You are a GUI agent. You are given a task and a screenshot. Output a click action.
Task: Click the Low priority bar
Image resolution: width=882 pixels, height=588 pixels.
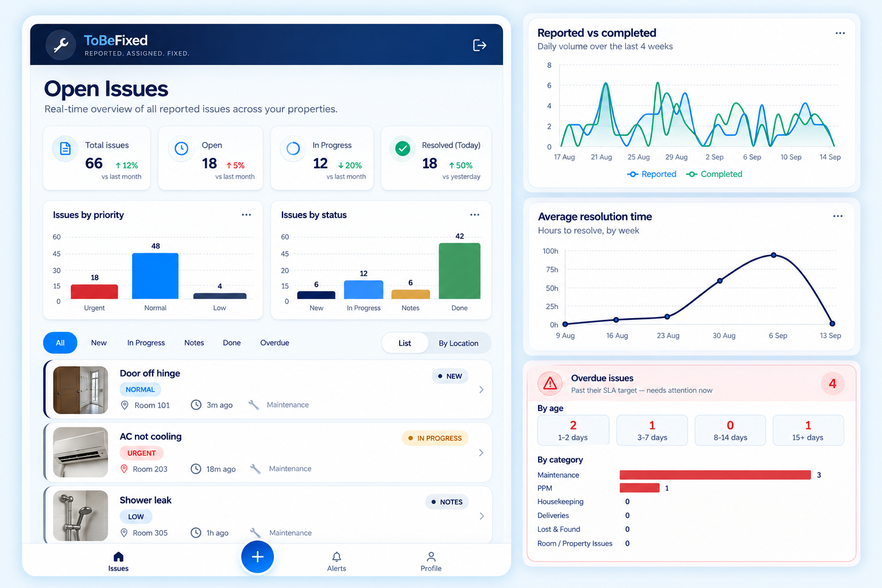220,296
